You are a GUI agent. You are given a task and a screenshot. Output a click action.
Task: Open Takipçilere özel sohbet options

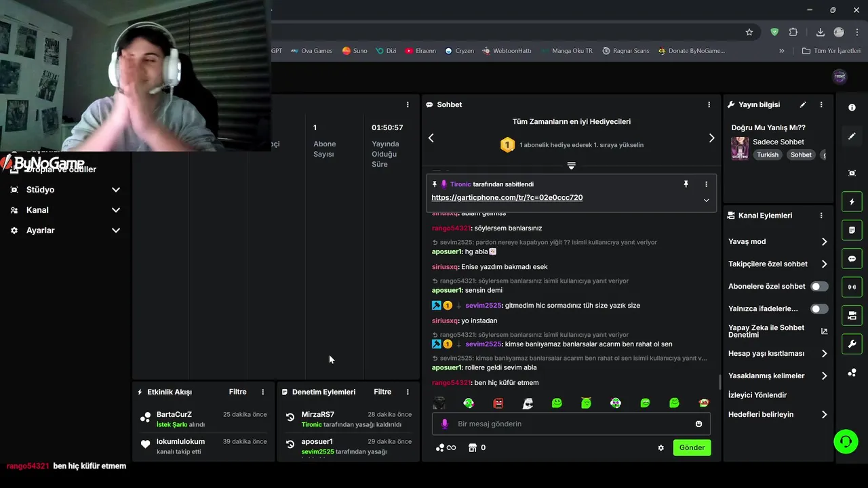point(824,264)
